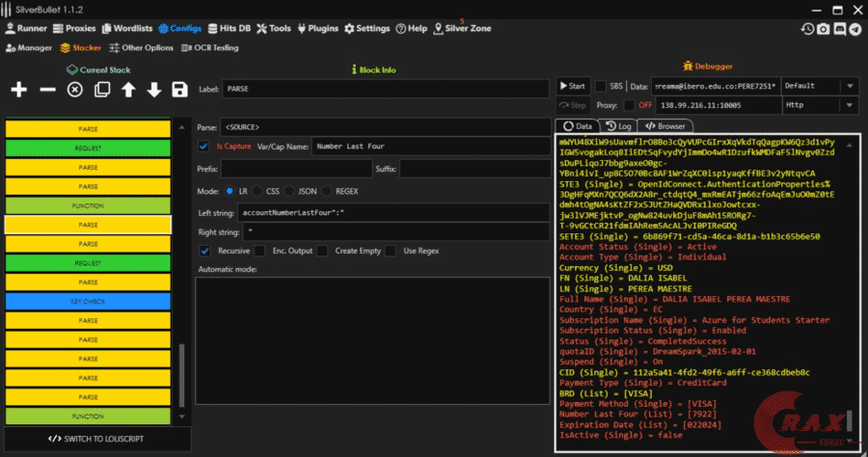Click the circled X icon in stack toolbar
Image resolution: width=868 pixels, height=457 pixels.
[x=74, y=90]
